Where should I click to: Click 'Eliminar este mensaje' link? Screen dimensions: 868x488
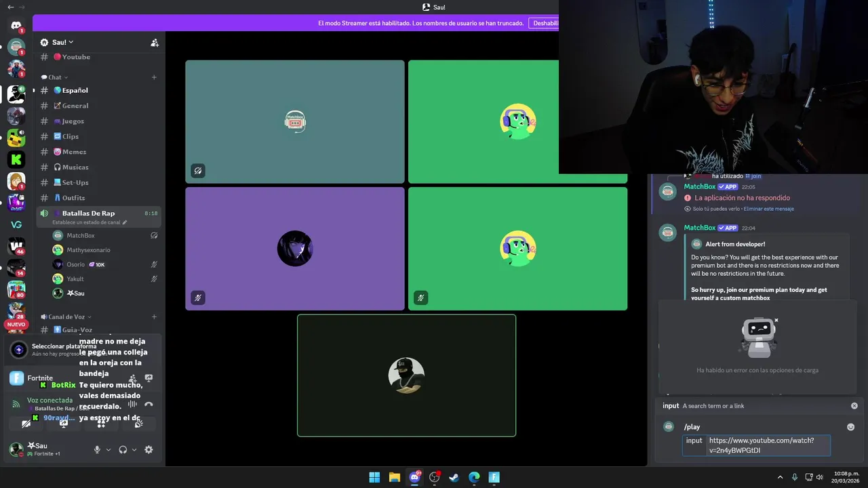[768, 209]
